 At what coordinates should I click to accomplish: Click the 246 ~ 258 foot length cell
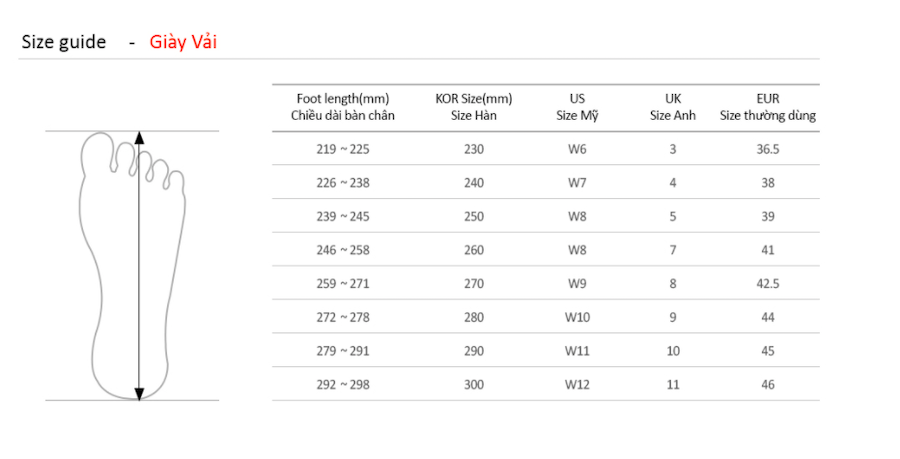(x=343, y=250)
